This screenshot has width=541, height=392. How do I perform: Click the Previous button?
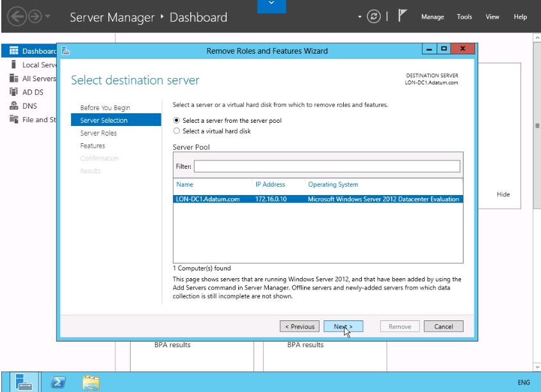300,327
